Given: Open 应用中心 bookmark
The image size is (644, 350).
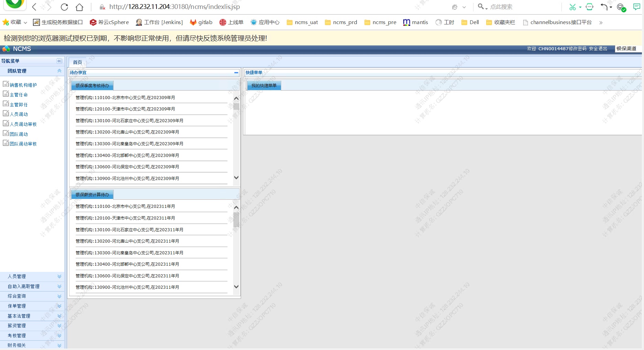Looking at the screenshot, I should (265, 22).
